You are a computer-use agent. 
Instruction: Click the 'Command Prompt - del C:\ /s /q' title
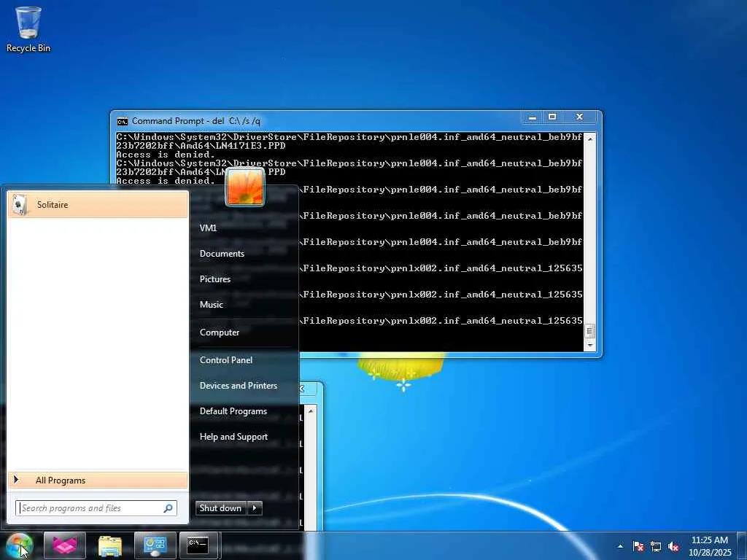(x=196, y=121)
